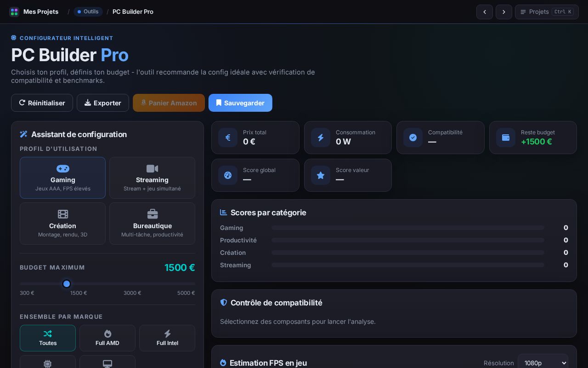Click the Streaming score bar
Image resolution: width=588 pixels, height=368 pixels.
pyautogui.click(x=408, y=265)
